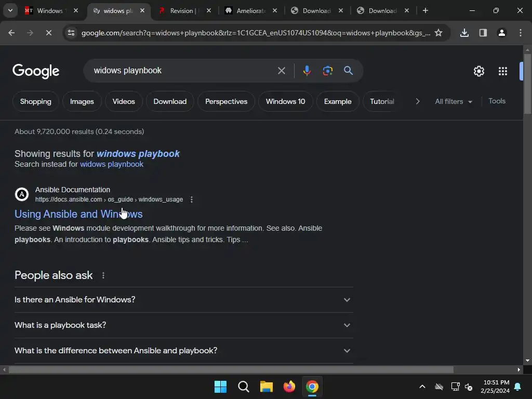Screen dimensions: 532x399
Task: Search by image with Google Lens icon
Action: pos(327,71)
